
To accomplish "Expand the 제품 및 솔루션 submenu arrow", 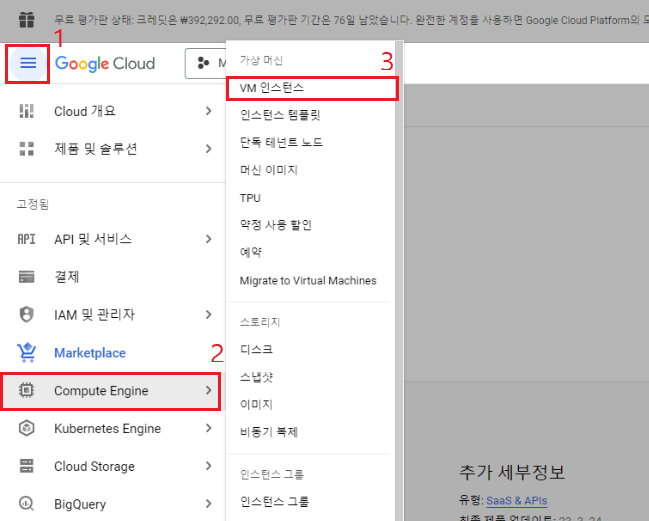I will [x=209, y=149].
